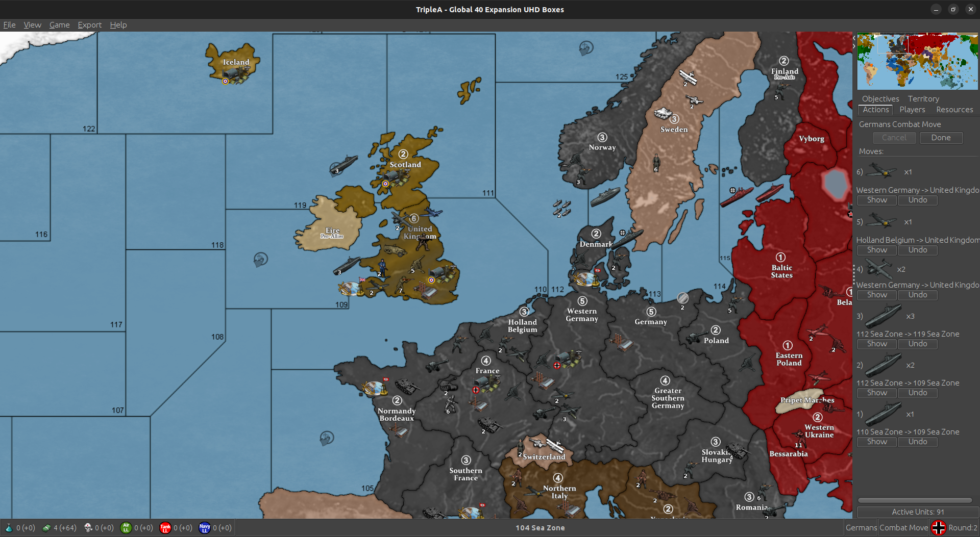Select the fighter icon in move 6
Viewport: 980px width, 537px height.
point(881,170)
